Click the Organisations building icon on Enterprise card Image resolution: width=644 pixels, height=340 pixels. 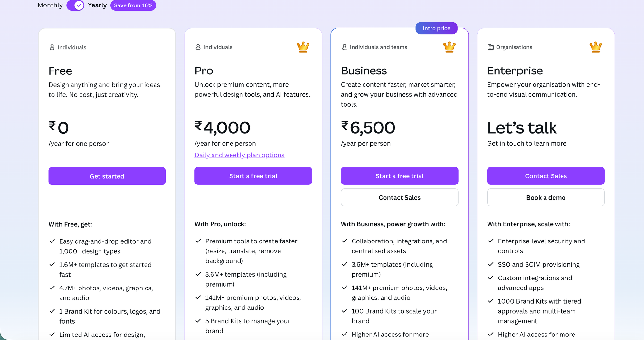490,47
